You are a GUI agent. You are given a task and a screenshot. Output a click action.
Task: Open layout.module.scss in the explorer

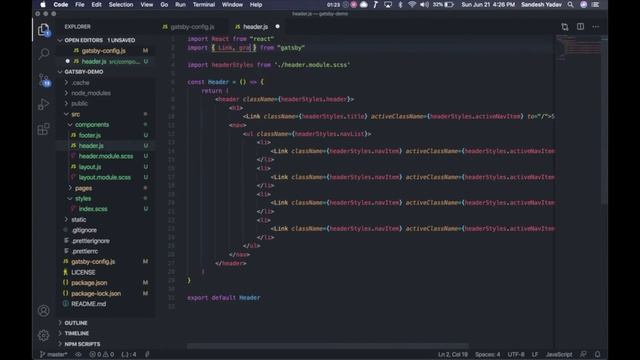point(105,178)
